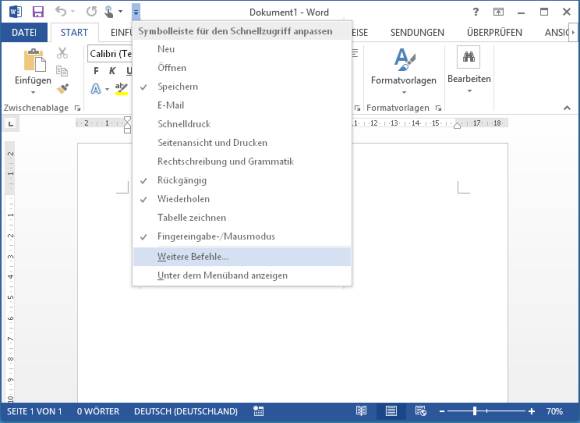Image resolution: width=580 pixels, height=423 pixels.
Task: Click the zoom slider handle
Action: [475, 411]
